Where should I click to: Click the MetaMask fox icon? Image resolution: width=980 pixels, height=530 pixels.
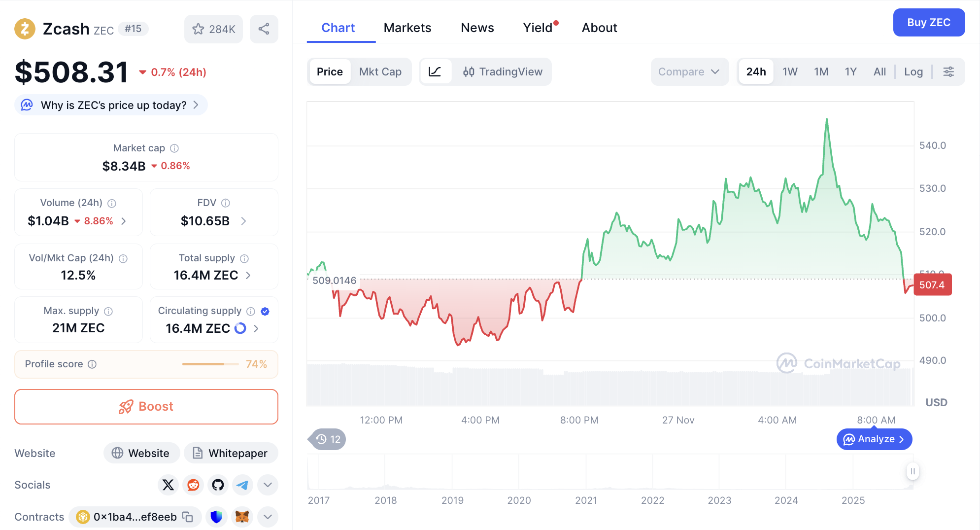(x=242, y=517)
